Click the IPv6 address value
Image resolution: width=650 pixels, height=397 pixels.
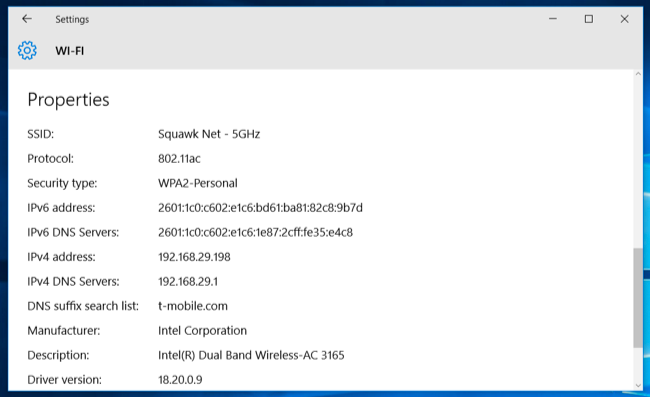(x=260, y=208)
